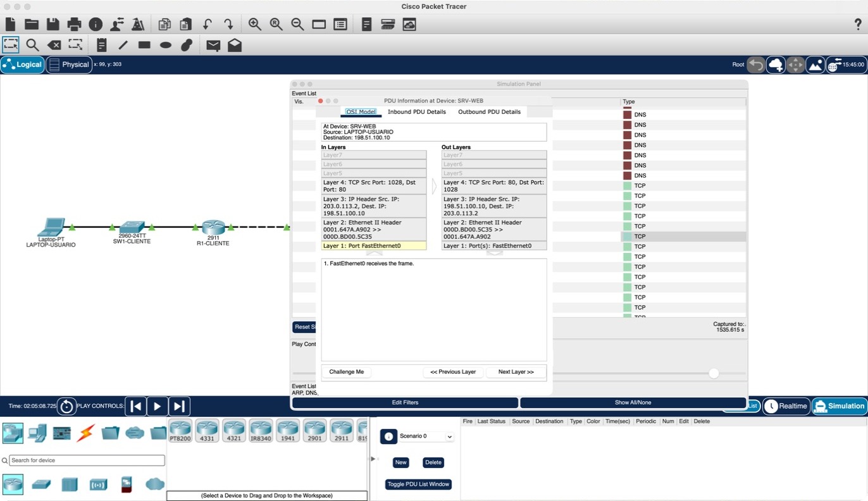Click the Challenge Me button
The height and width of the screenshot is (501, 868).
[x=347, y=372]
